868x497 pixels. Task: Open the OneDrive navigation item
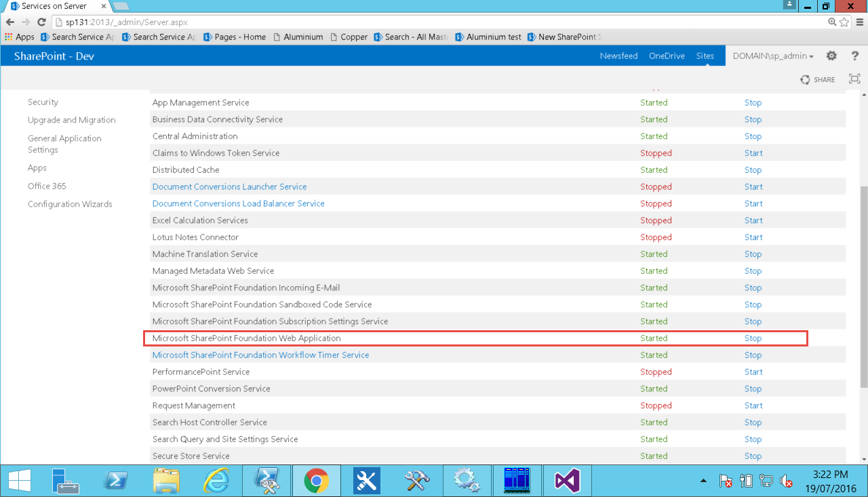(x=667, y=56)
